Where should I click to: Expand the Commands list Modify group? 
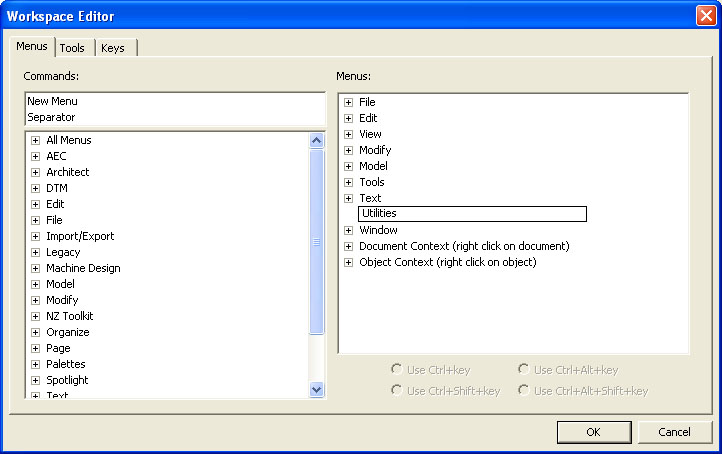(35, 300)
